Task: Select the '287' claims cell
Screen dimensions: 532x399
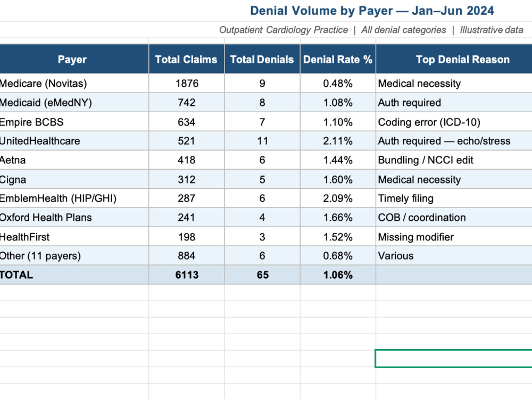Action: [x=186, y=198]
